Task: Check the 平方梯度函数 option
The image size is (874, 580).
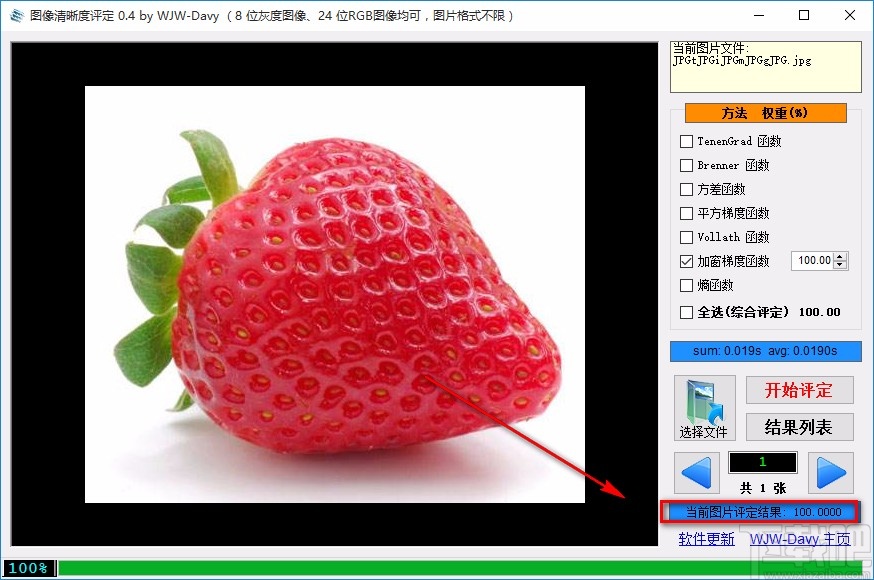Action: (686, 213)
